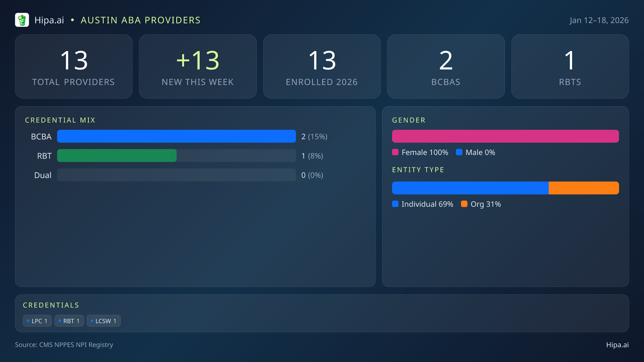Click the Hipa.ai drink logo icon

22,20
